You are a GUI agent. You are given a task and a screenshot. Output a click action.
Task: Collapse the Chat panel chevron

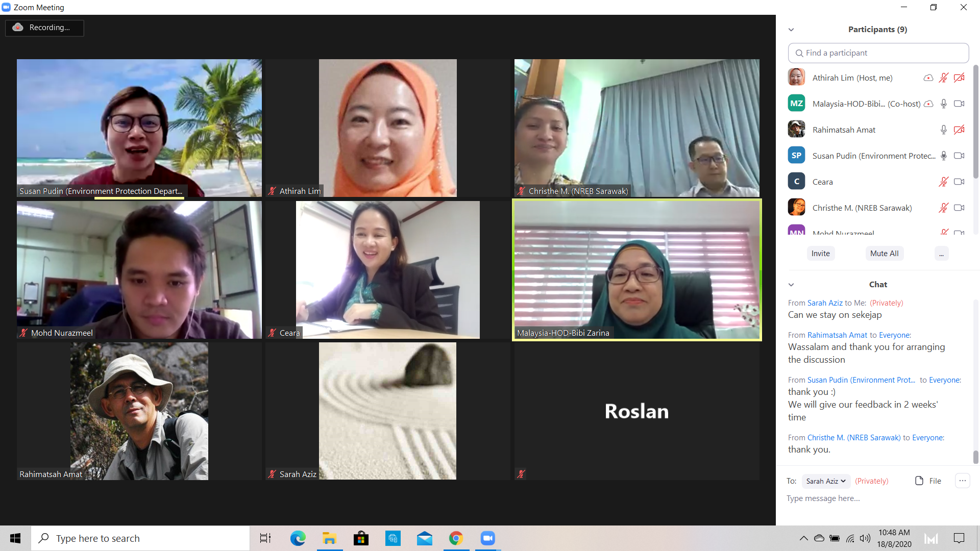(x=791, y=285)
